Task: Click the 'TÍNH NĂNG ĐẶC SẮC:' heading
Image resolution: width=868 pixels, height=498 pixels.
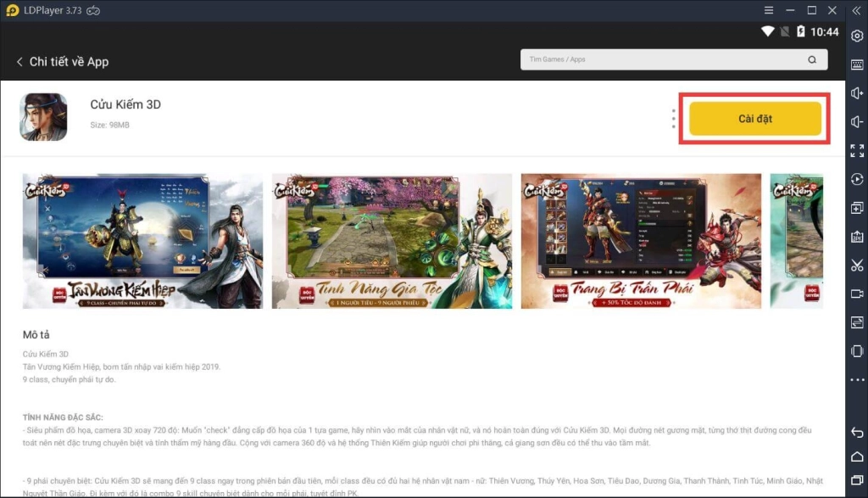Action: tap(63, 417)
